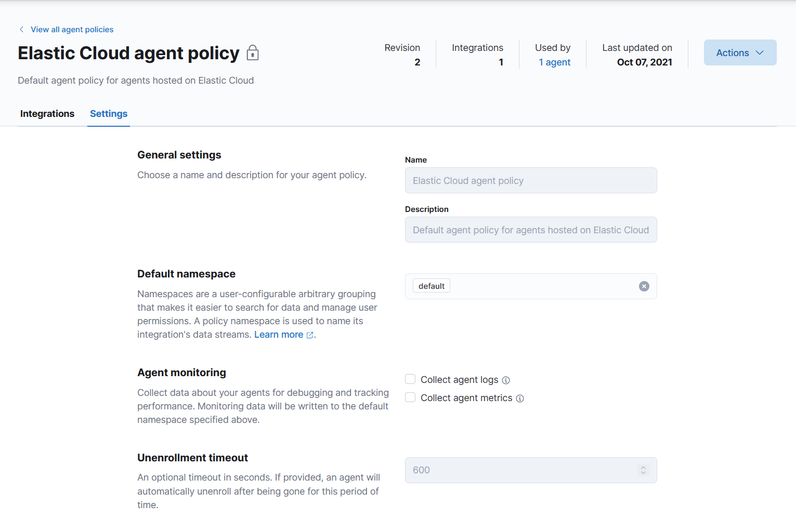Switch to the Integrations tab
The image size is (796, 532).
(47, 113)
